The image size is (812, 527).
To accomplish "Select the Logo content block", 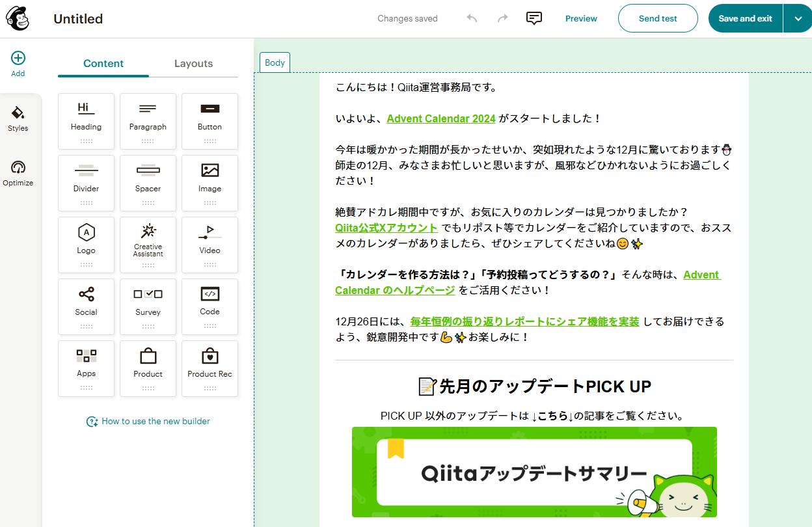I will [86, 245].
